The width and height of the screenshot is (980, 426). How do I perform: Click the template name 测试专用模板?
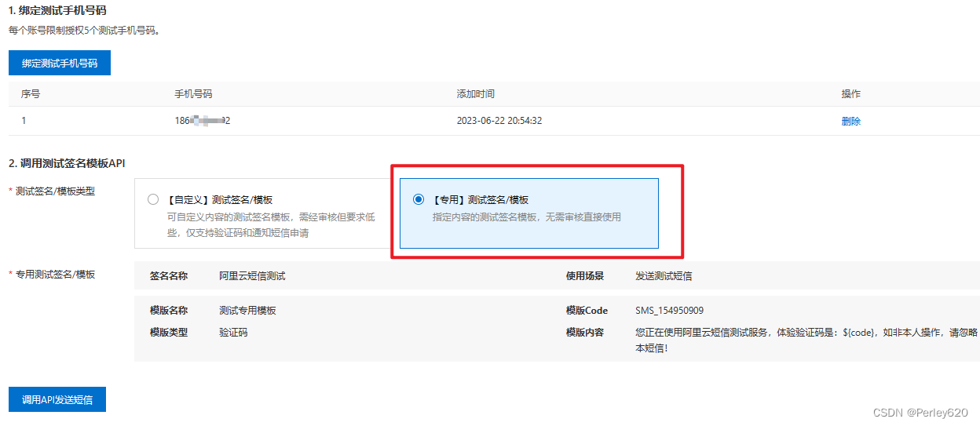pos(247,311)
